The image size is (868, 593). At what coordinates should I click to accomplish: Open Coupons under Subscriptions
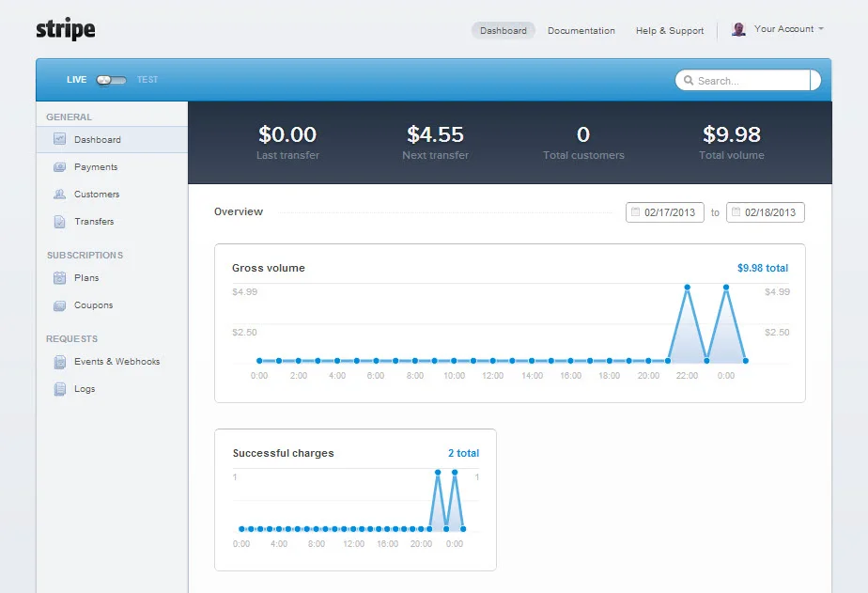coord(94,305)
